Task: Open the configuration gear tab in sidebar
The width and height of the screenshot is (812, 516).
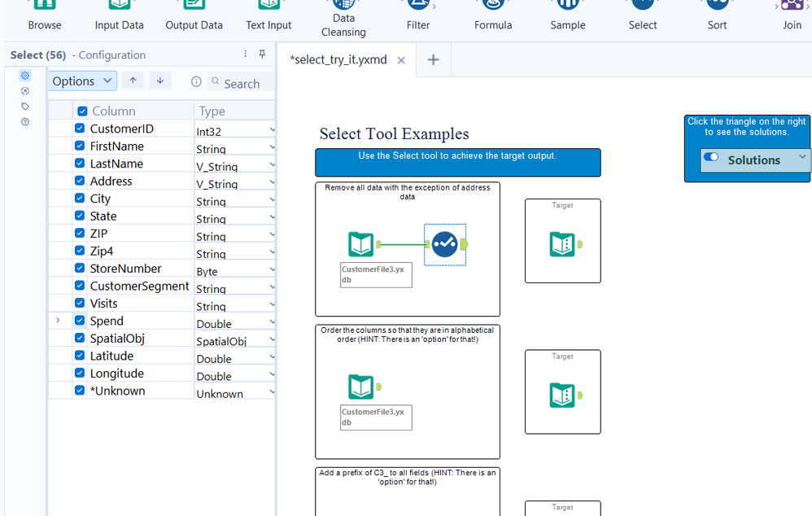Action: (x=25, y=76)
